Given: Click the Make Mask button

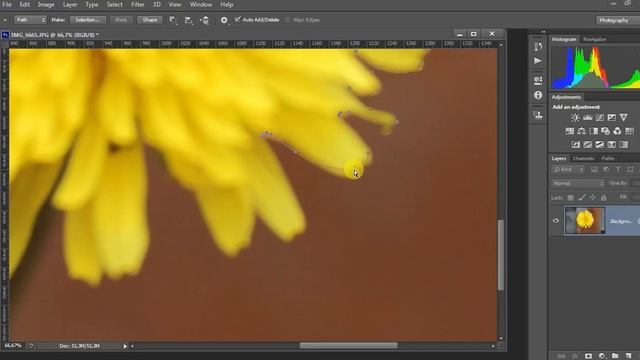Looking at the screenshot, I should click(x=121, y=20).
